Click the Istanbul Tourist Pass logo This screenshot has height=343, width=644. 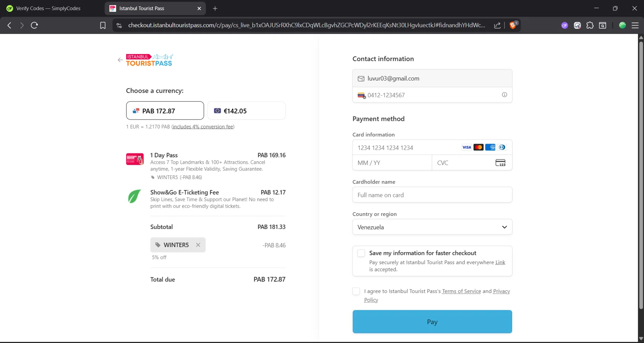149,60
